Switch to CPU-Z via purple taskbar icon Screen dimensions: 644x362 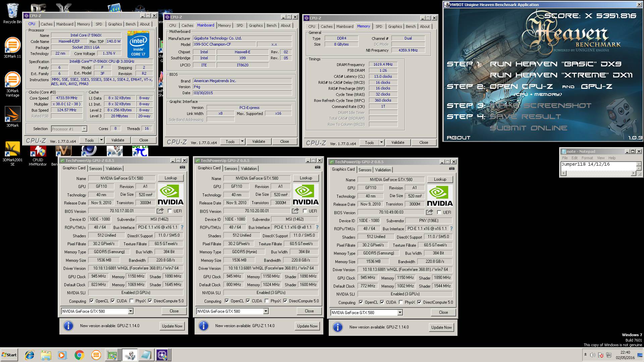pos(163,355)
